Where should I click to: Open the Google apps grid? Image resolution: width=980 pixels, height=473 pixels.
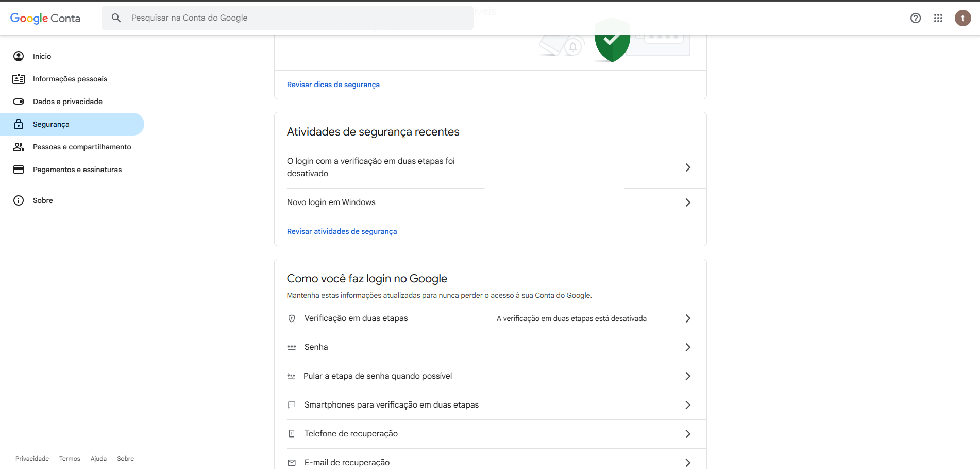coord(938,18)
